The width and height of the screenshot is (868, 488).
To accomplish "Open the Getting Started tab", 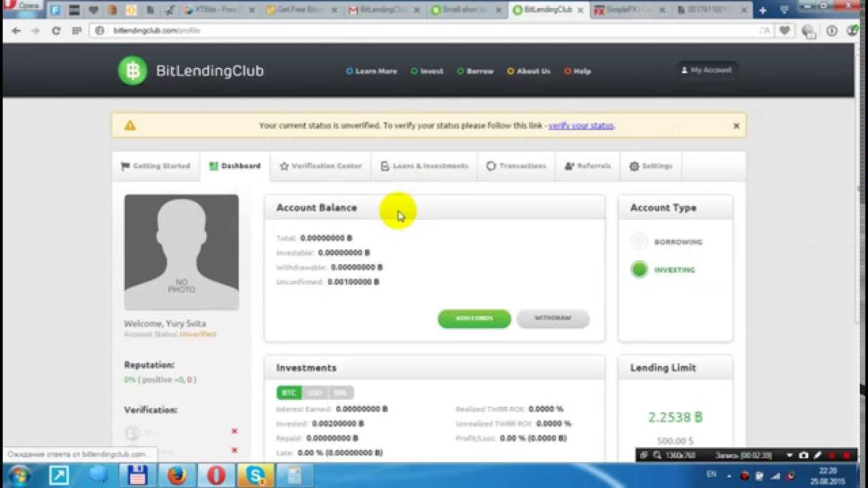I will 156,166.
